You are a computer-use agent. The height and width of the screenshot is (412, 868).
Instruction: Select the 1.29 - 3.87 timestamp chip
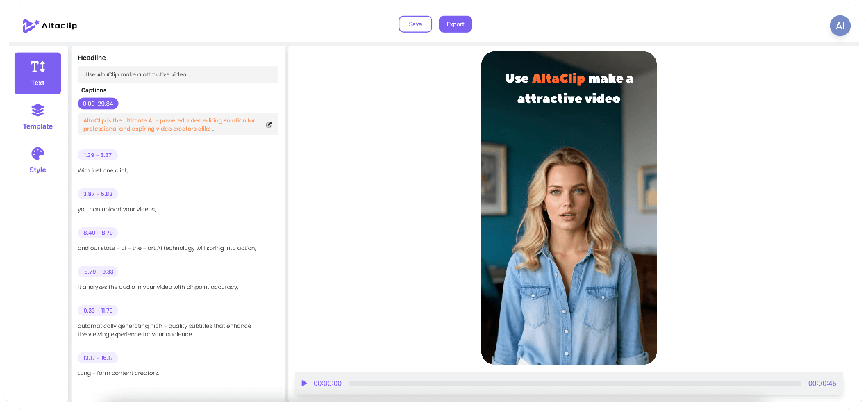coord(98,155)
